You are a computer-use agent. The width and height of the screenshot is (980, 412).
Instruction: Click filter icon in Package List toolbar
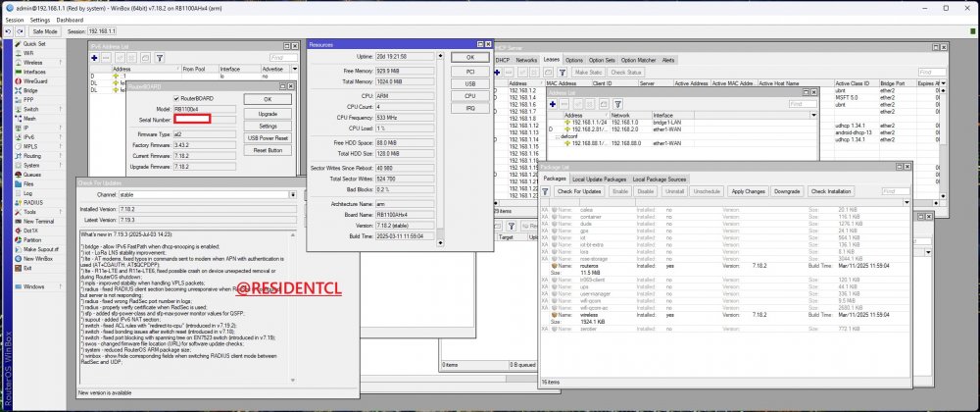[x=545, y=191]
